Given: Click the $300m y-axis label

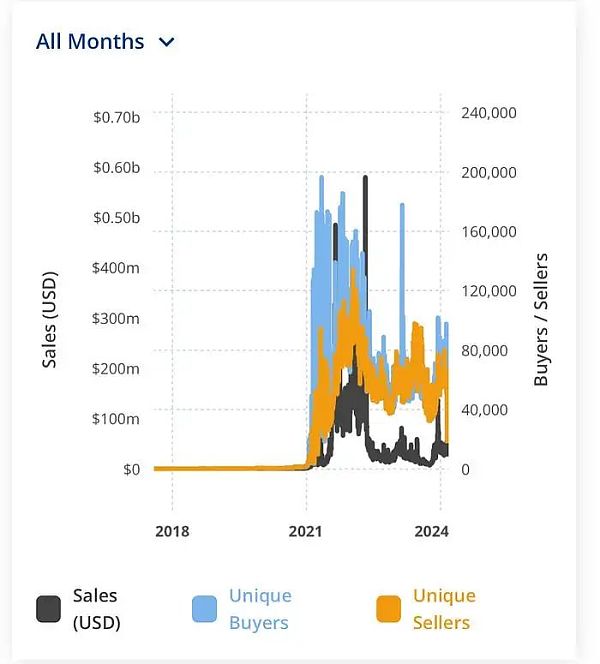Looking at the screenshot, I should click(116, 318).
